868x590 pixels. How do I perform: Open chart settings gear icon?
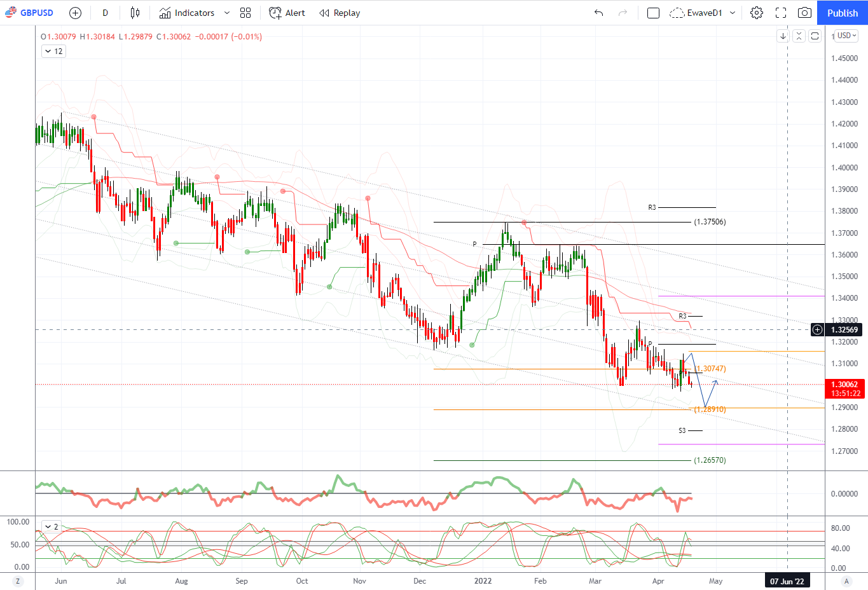coord(757,13)
